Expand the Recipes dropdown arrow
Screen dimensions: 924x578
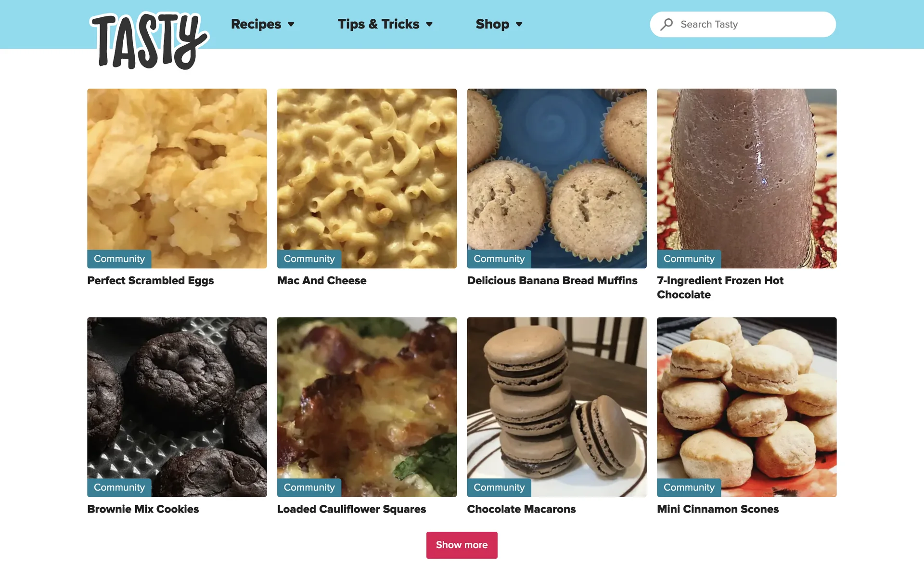291,25
